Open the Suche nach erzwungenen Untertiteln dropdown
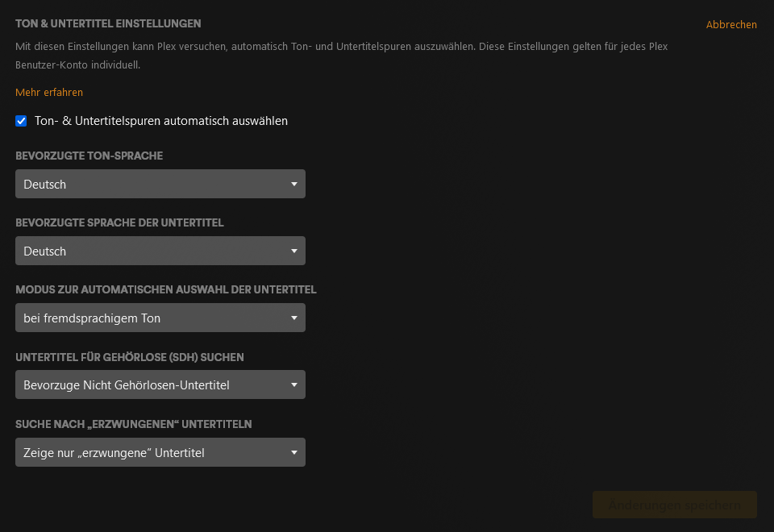The image size is (774, 532). pyautogui.click(x=160, y=452)
